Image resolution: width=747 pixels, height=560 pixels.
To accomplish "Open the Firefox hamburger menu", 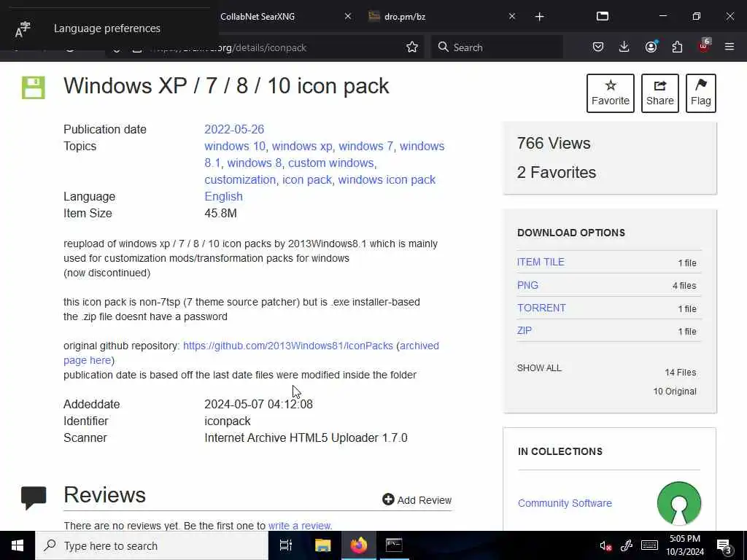I will [729, 47].
